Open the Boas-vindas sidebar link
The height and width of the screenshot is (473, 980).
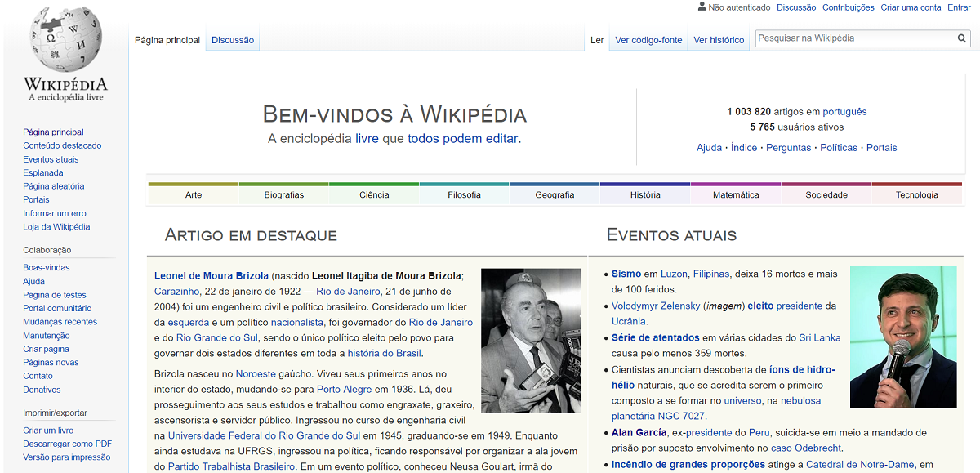pos(47,267)
